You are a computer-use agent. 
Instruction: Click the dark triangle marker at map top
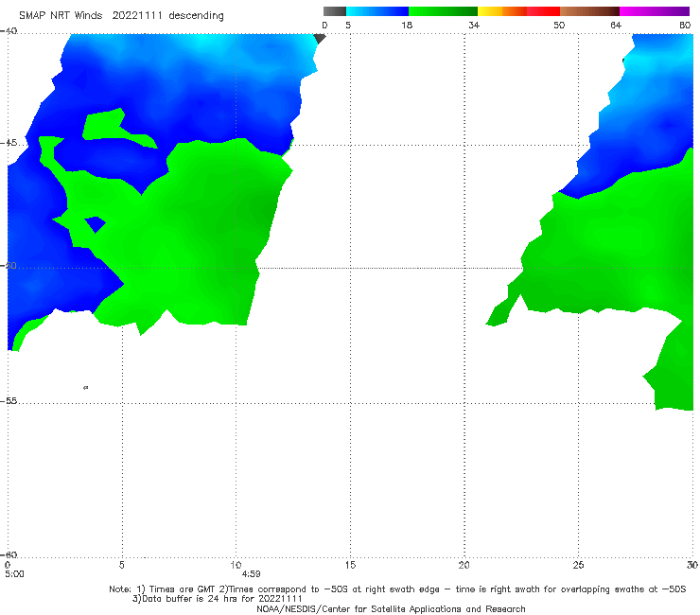click(320, 39)
